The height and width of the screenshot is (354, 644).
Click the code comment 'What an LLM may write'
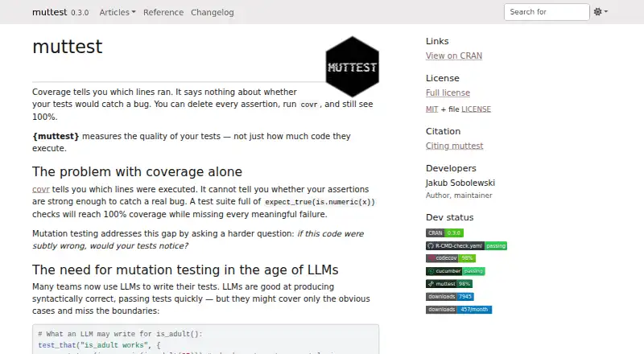(120, 334)
